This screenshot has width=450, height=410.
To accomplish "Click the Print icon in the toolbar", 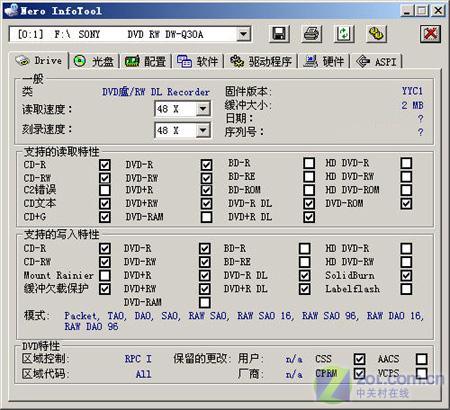I will [x=312, y=34].
